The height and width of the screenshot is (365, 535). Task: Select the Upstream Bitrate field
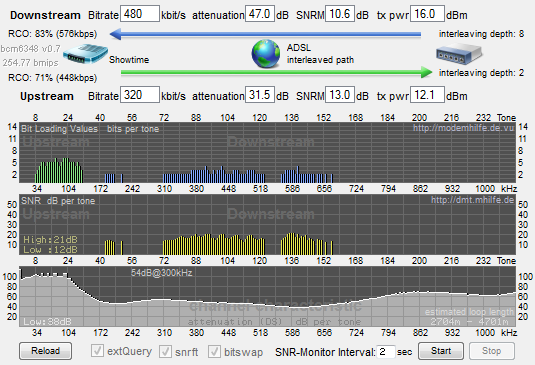140,95
